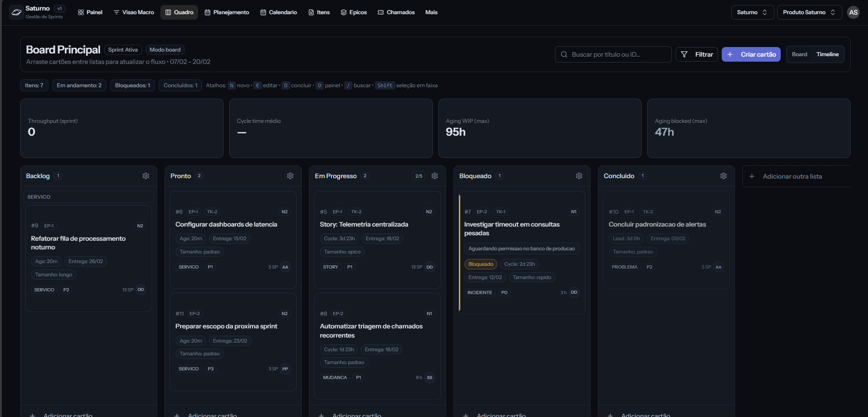Open settings gear on the Backlog column
Screen dimensions: 868x417
[146, 175]
